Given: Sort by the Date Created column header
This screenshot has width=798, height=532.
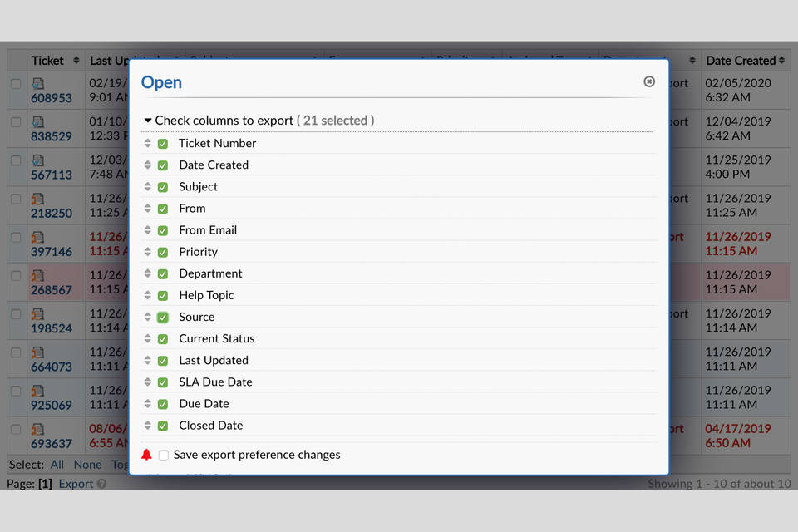Looking at the screenshot, I should [x=741, y=61].
